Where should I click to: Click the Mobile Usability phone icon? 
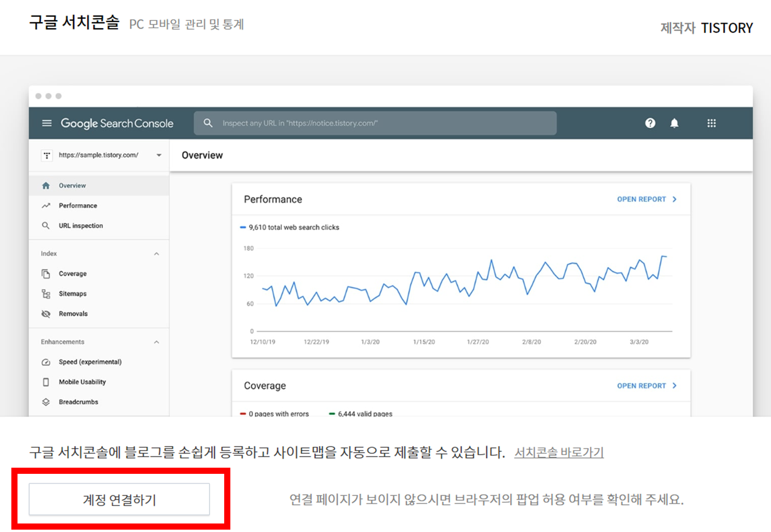(x=46, y=382)
